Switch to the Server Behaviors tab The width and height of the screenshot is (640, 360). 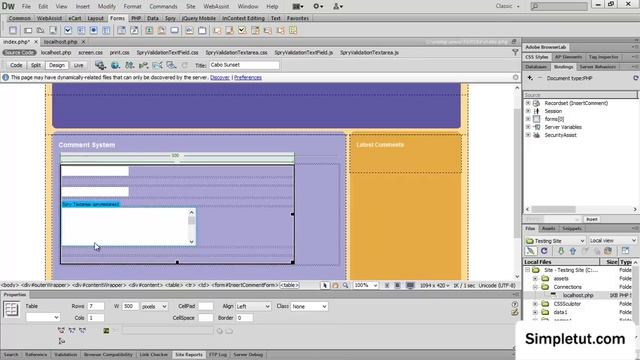click(598, 67)
